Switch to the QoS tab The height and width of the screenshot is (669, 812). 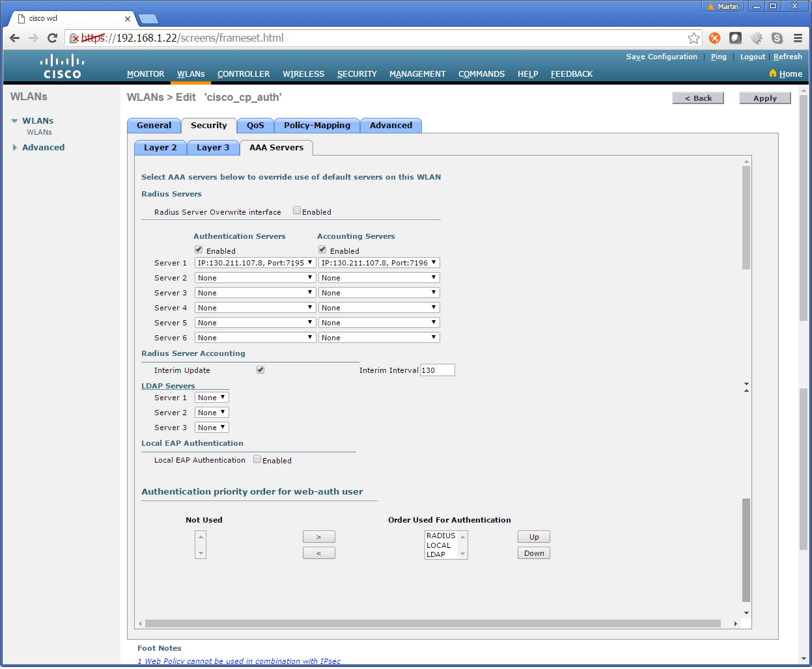click(x=255, y=126)
